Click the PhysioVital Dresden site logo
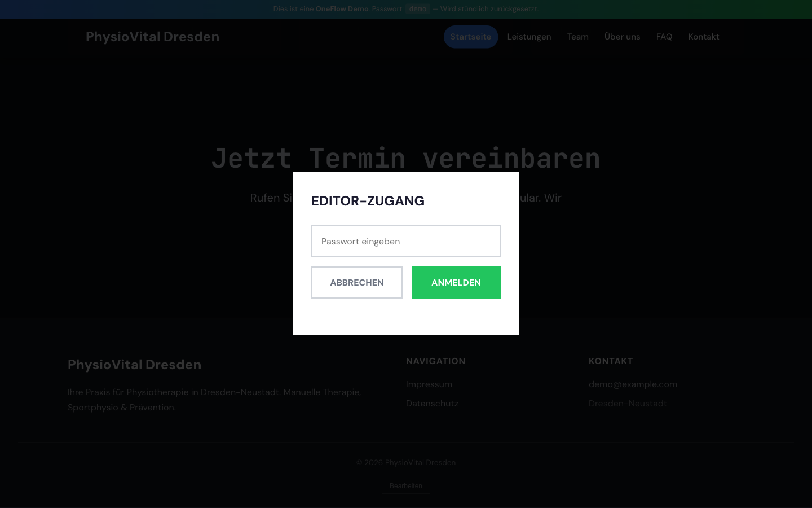Image resolution: width=812 pixels, height=508 pixels. click(152, 37)
